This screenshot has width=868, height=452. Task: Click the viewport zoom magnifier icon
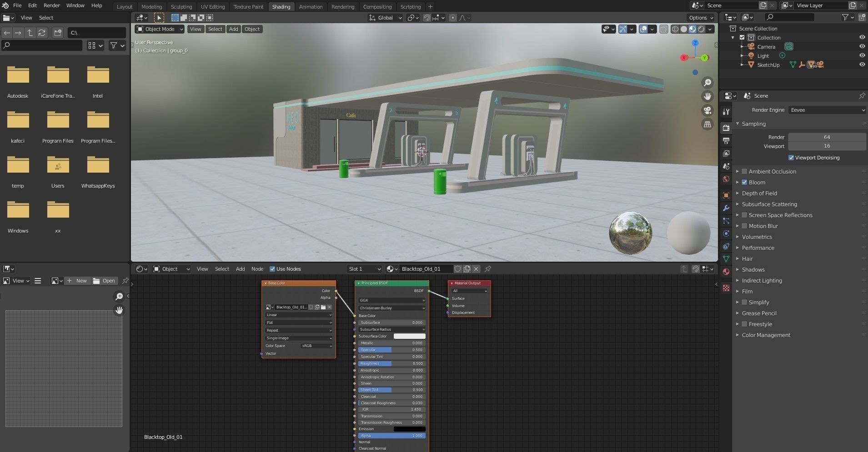pos(707,83)
